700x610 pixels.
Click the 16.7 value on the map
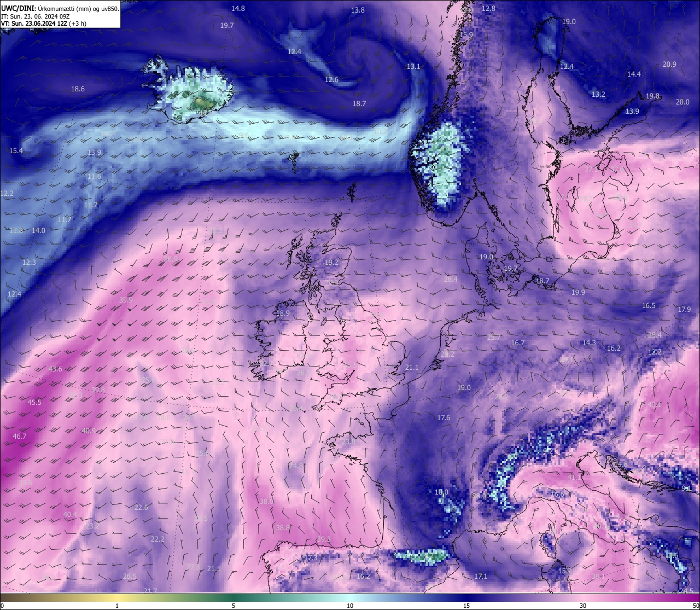518,342
